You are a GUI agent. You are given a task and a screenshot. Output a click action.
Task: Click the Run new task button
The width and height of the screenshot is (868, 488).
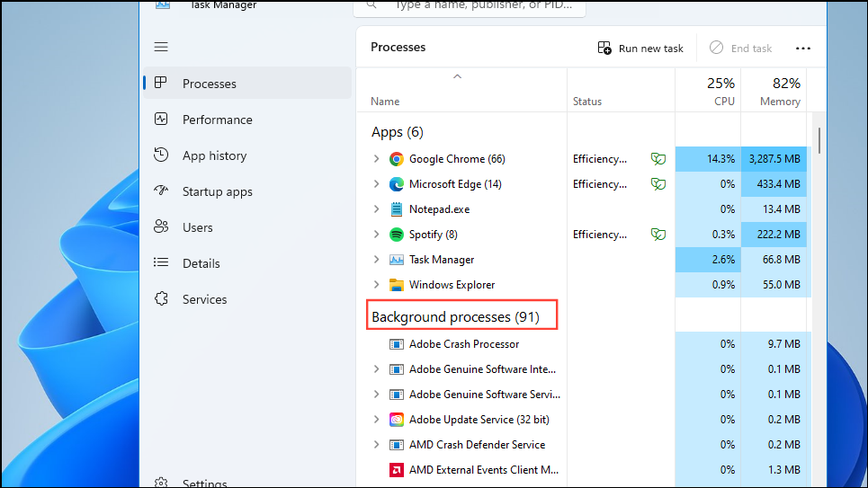click(640, 49)
